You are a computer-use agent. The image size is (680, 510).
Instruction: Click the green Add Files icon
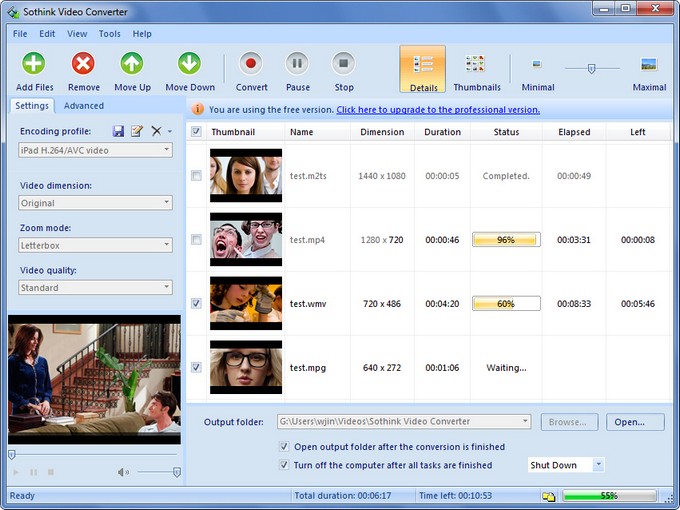click(34, 65)
